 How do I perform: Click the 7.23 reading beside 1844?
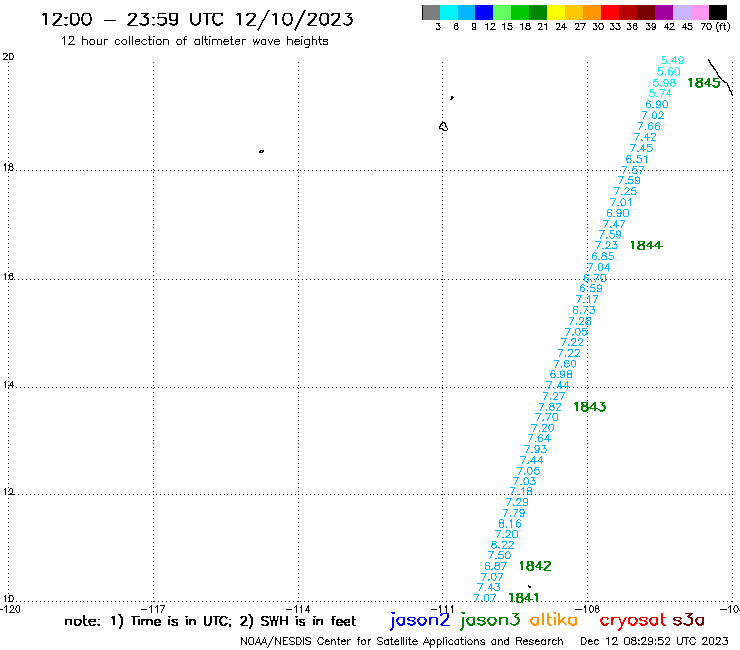(x=606, y=245)
